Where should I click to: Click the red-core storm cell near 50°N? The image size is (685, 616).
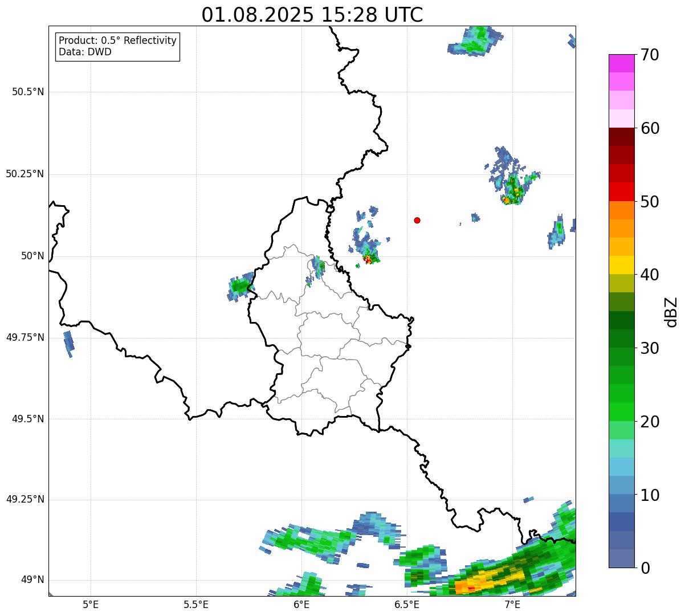click(x=368, y=259)
